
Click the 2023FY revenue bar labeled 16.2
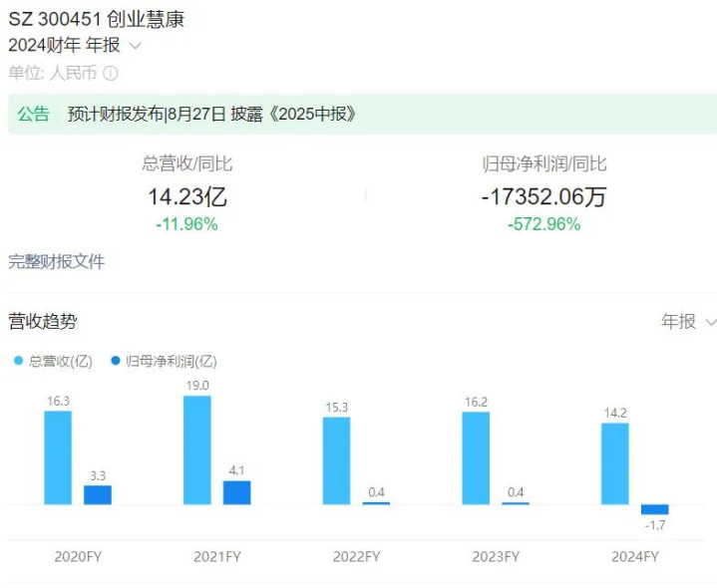click(x=476, y=458)
